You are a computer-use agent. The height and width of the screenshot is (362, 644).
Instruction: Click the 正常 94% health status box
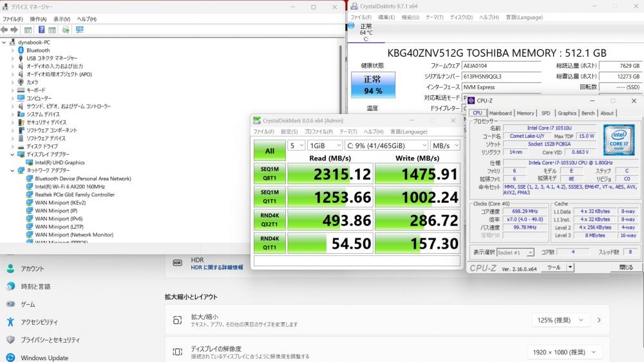(373, 85)
